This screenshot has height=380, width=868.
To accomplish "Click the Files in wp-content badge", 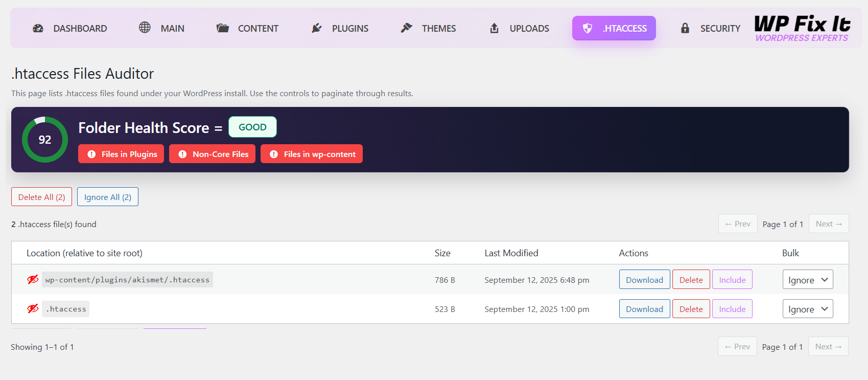I will pos(312,154).
